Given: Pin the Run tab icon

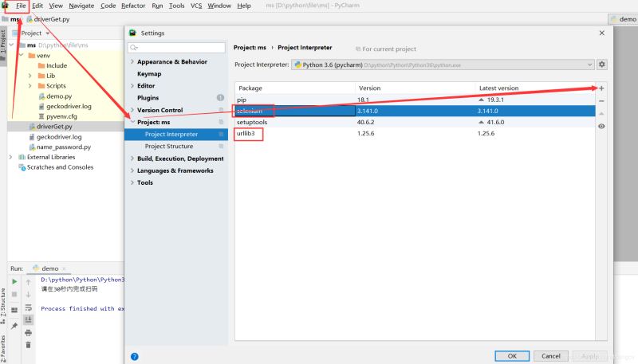Looking at the screenshot, I should (14, 326).
